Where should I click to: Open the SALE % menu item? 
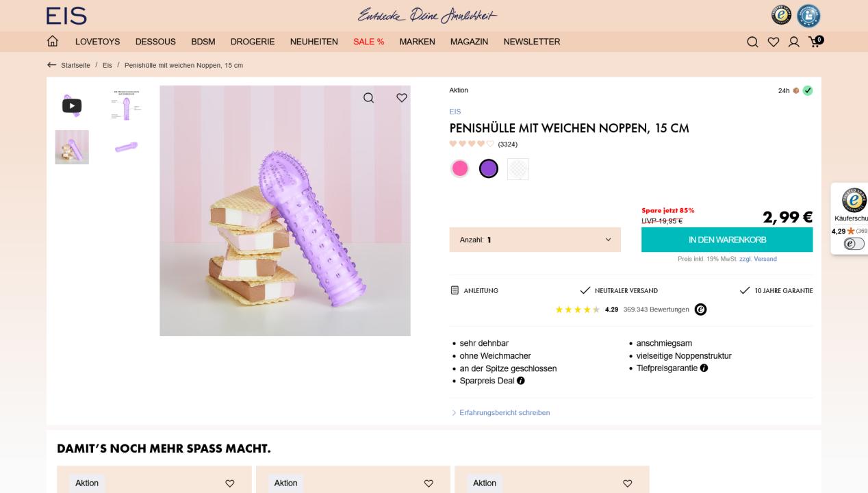coord(368,42)
